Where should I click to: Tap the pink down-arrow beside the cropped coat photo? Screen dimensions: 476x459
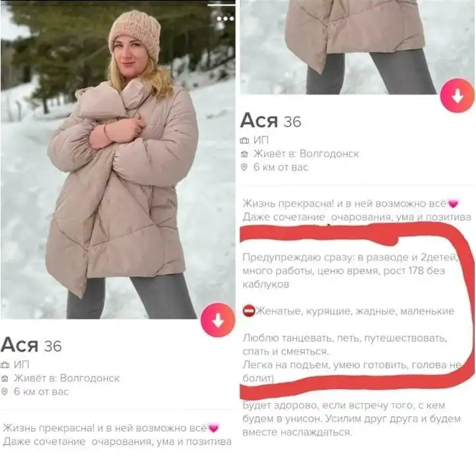(458, 95)
